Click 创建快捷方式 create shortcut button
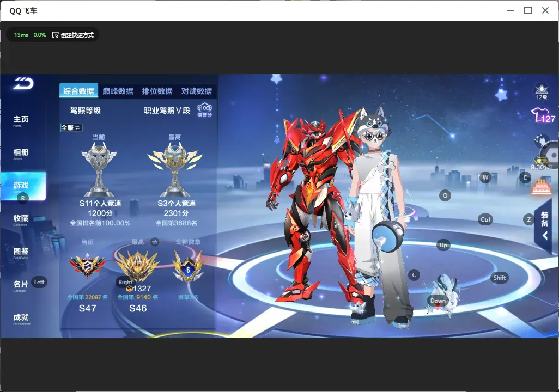The height and width of the screenshot is (392, 559). [x=73, y=35]
